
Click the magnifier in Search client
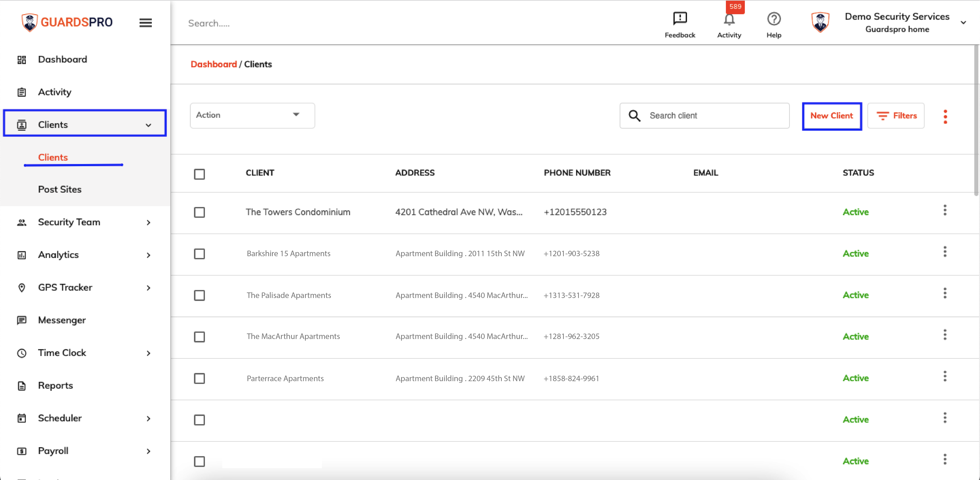(634, 116)
